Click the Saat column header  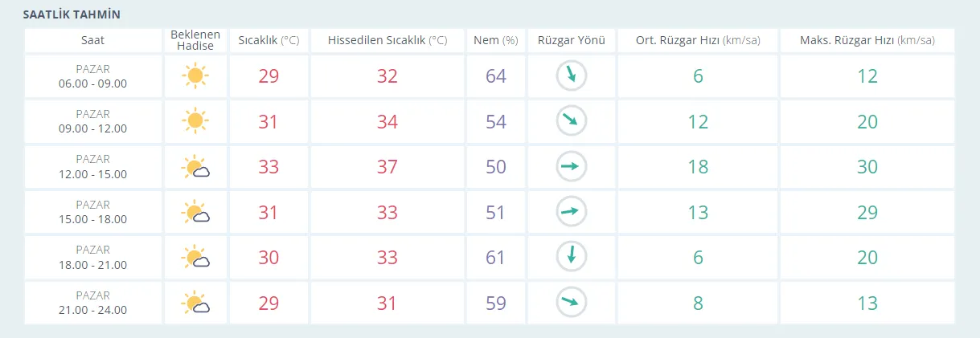[x=92, y=40]
